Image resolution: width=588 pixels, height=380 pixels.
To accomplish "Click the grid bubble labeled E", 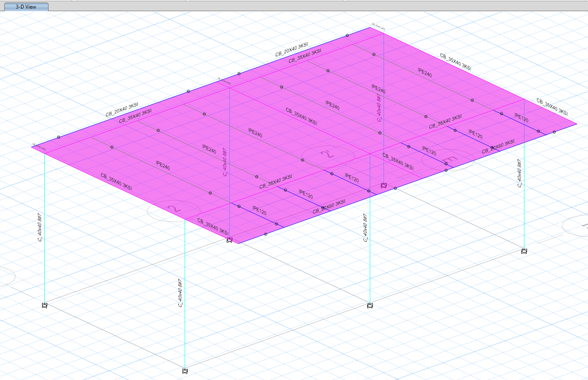I will pos(448,160).
